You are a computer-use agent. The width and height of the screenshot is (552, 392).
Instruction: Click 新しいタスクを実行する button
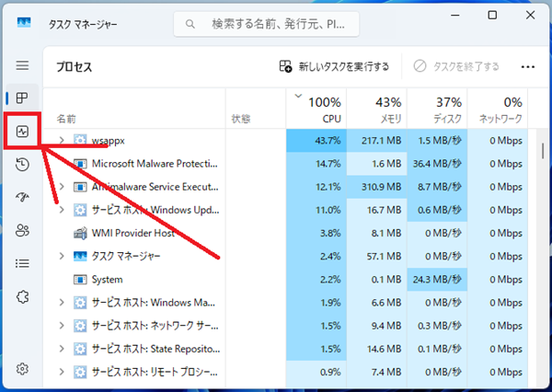pos(334,66)
